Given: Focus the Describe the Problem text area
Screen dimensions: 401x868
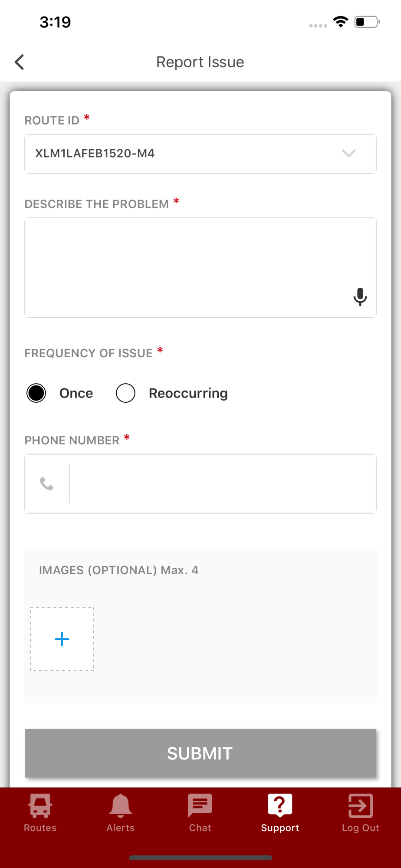Looking at the screenshot, I should (x=200, y=268).
